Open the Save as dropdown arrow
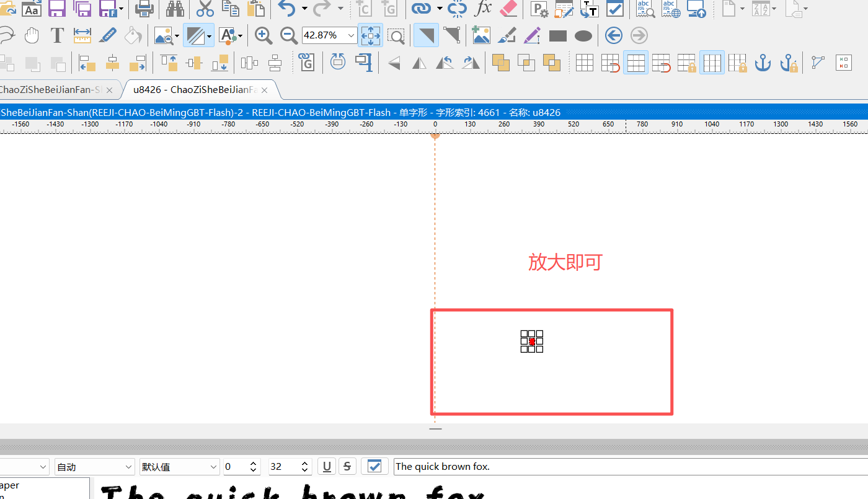Viewport: 868px width, 499px height. click(120, 9)
